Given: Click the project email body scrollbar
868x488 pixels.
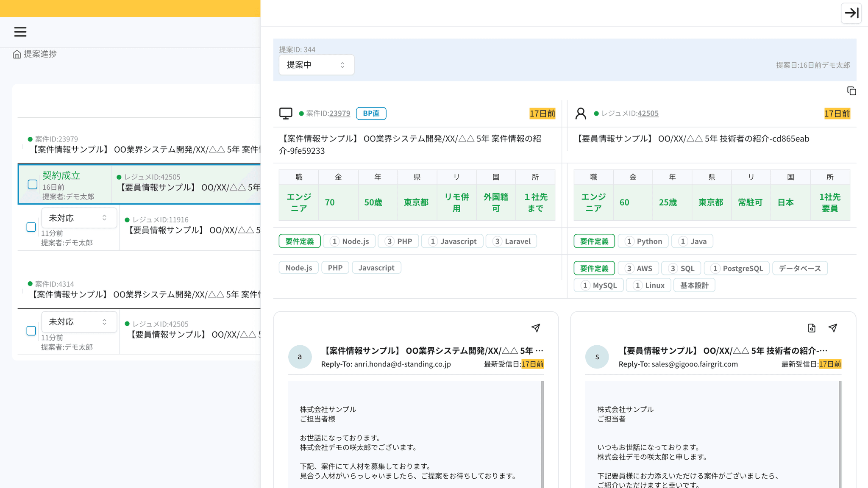Looking at the screenshot, I should coord(542,432).
